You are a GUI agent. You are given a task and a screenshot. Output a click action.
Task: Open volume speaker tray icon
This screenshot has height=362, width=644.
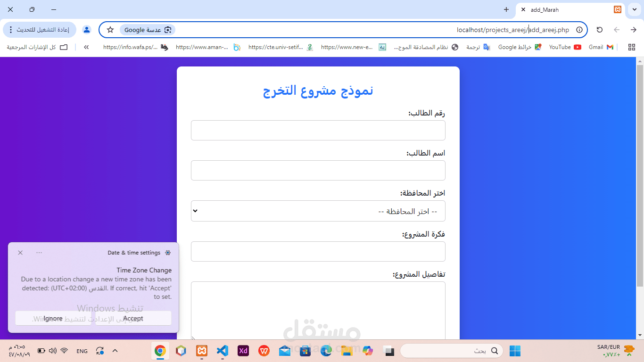tap(53, 351)
